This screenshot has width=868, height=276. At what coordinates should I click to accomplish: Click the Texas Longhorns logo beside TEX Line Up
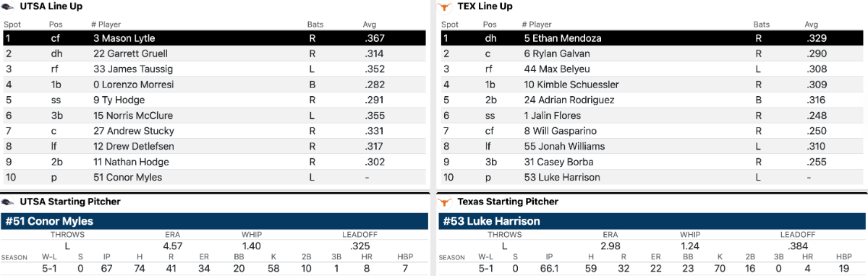445,7
